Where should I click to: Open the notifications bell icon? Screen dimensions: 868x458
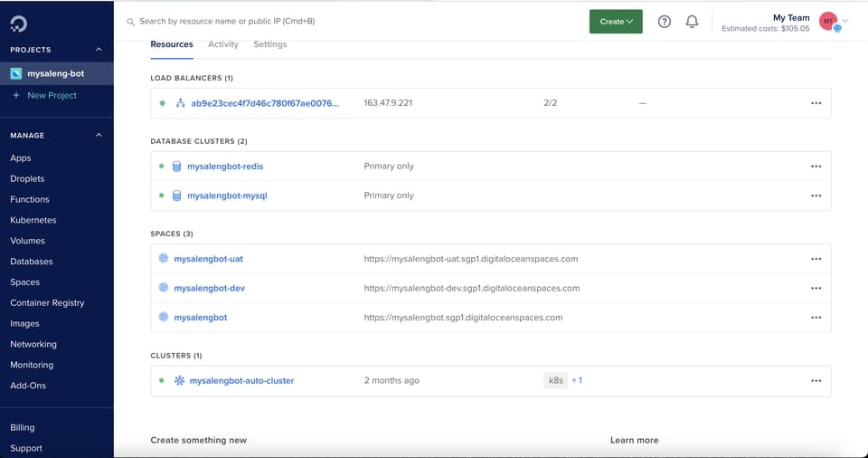692,22
